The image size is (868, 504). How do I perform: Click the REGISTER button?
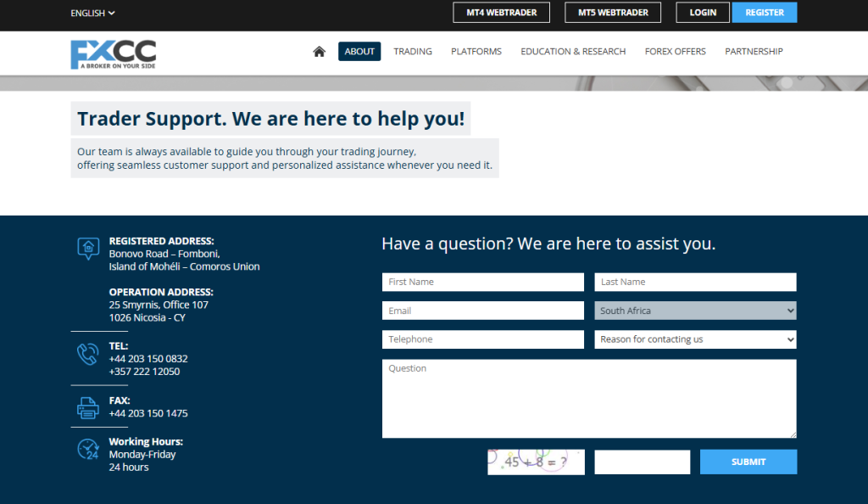click(764, 13)
